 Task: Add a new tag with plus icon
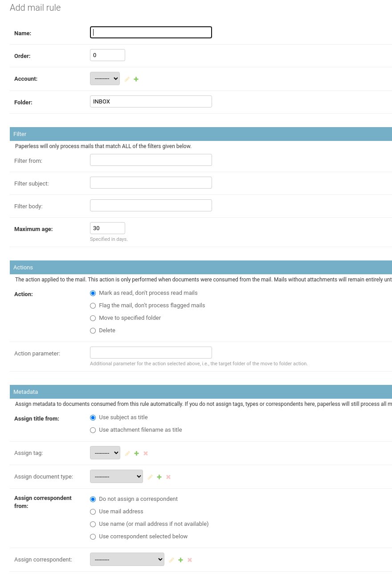pyautogui.click(x=137, y=453)
